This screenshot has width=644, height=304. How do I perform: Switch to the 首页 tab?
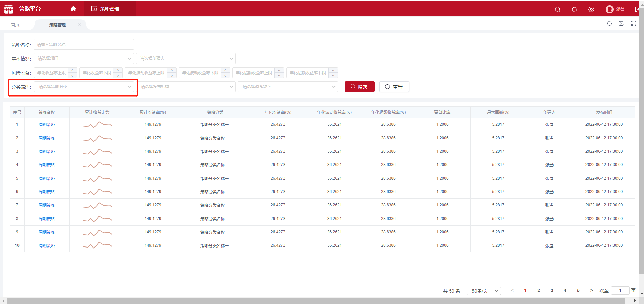(15, 25)
